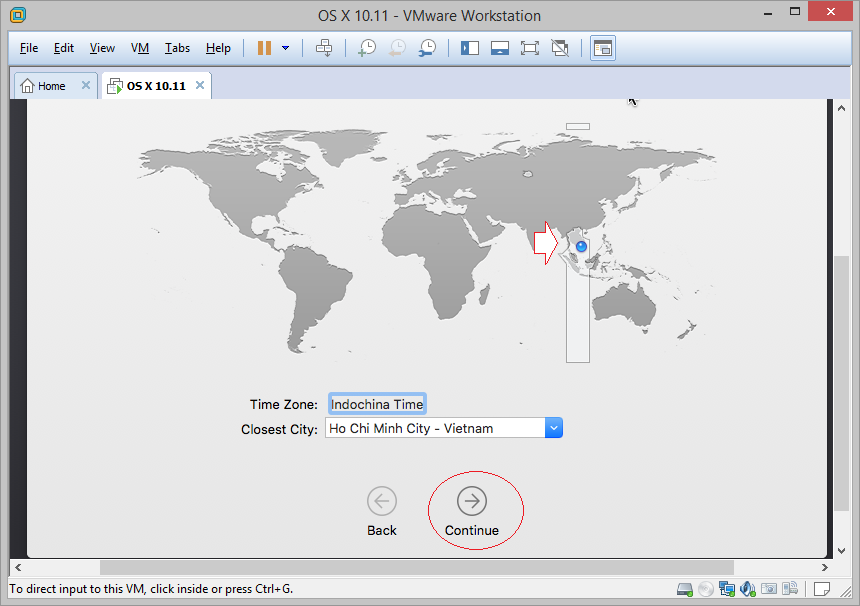Viewport: 860px width, 606px height.
Task: Close the Home tab
Action: tap(86, 85)
